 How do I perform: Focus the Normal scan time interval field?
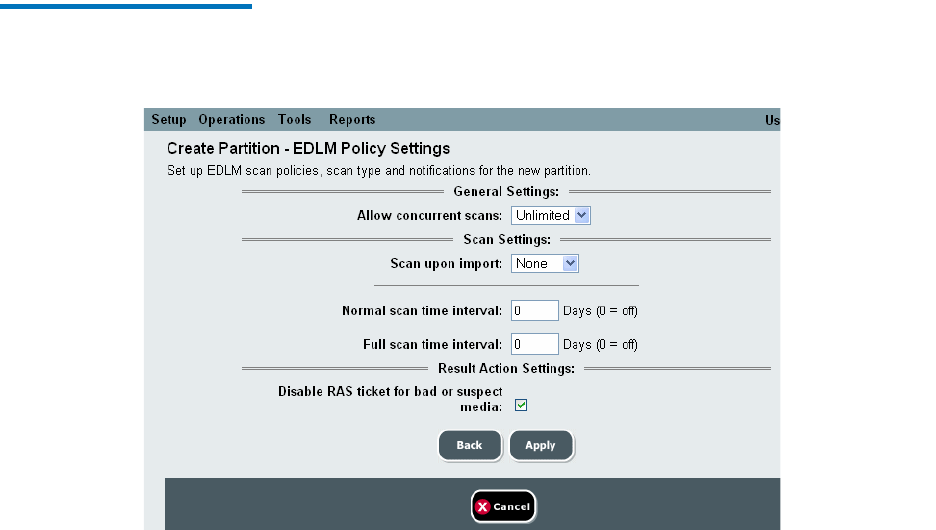tap(534, 311)
